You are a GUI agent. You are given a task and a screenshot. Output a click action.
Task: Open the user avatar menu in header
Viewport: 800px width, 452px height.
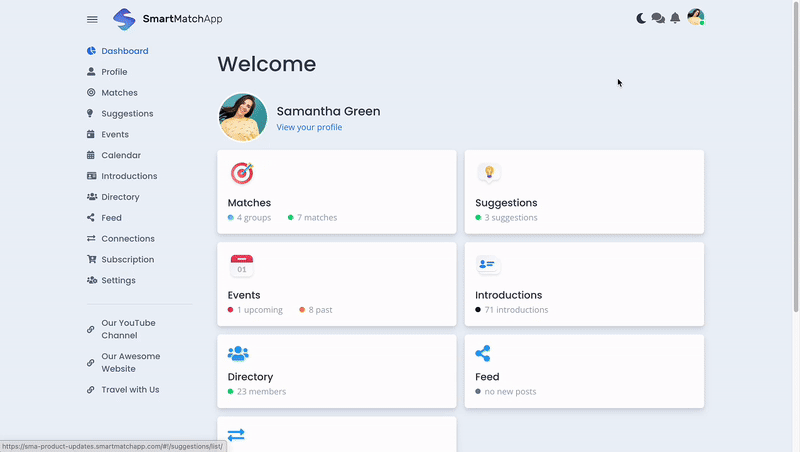(x=695, y=17)
